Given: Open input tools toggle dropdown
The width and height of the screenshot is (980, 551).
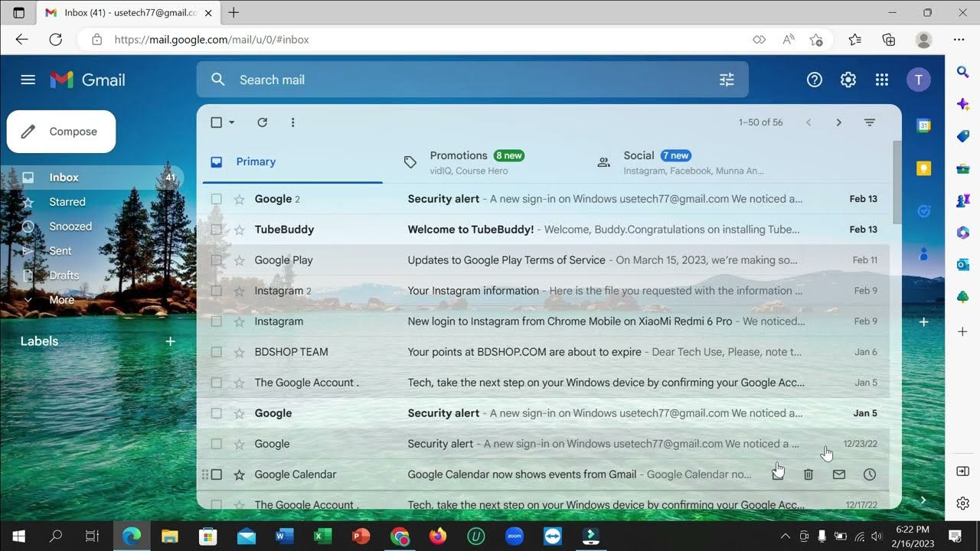Looking at the screenshot, I should 870,122.
